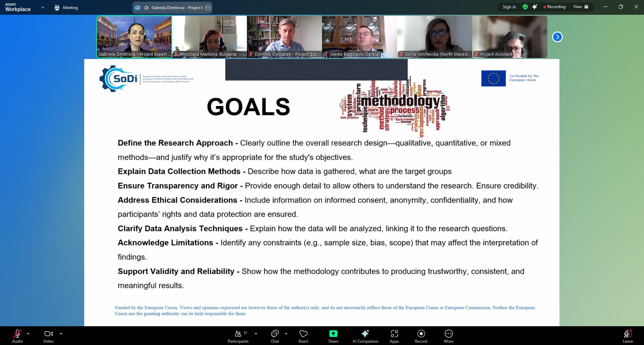The width and height of the screenshot is (644, 345).
Task: Click the GOALS heading on slide
Action: click(x=249, y=107)
